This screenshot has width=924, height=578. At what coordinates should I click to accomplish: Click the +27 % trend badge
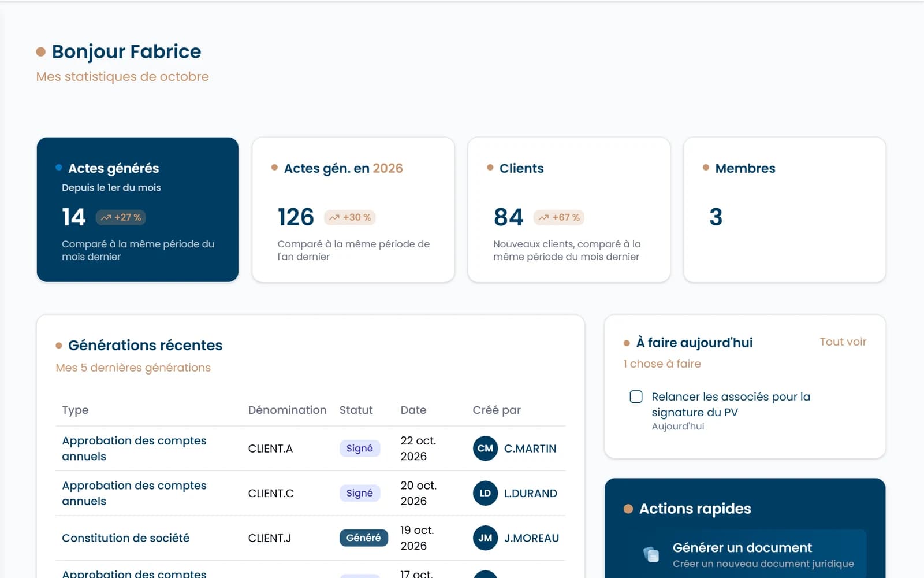(x=121, y=217)
